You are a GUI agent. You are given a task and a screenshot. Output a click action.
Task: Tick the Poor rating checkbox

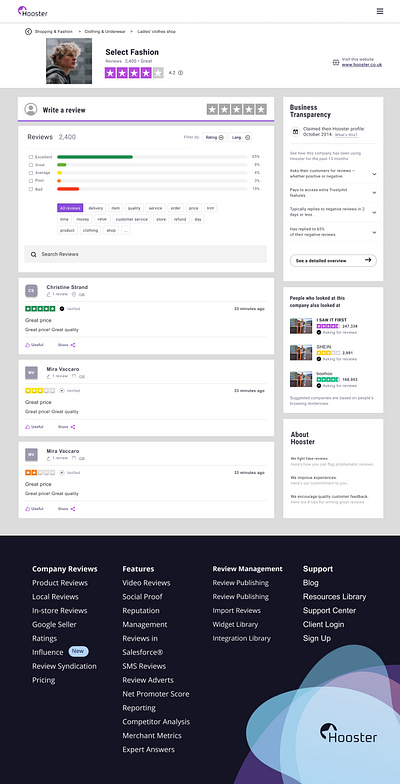(x=31, y=180)
